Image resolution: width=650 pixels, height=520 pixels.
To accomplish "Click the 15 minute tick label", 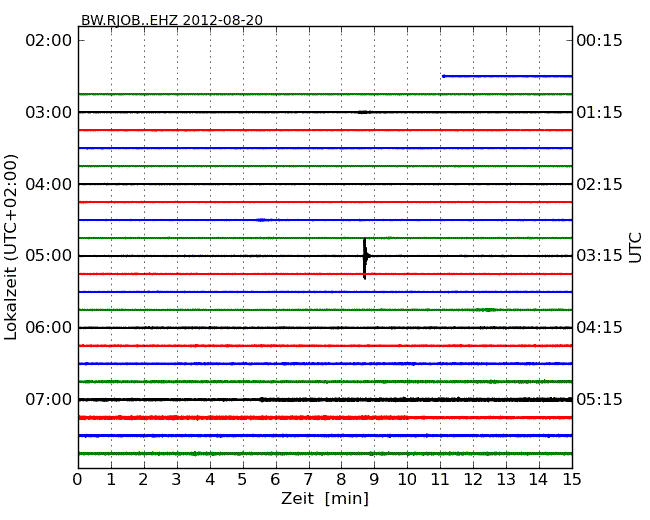I will pyautogui.click(x=572, y=480).
